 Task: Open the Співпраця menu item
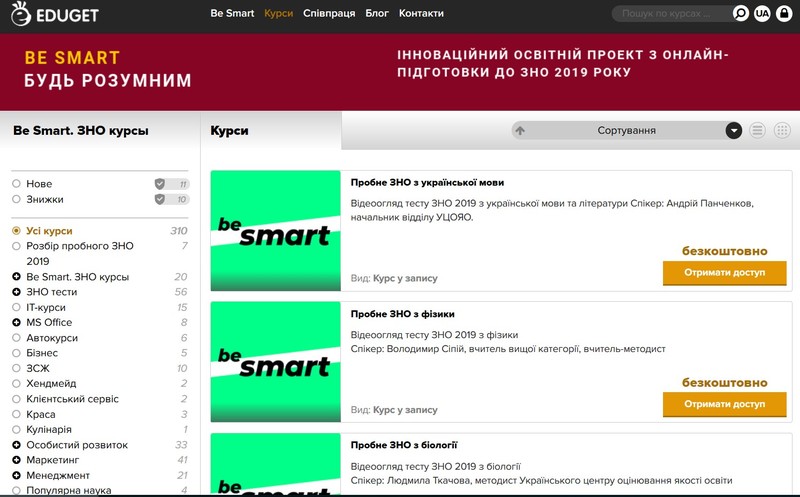[x=329, y=13]
